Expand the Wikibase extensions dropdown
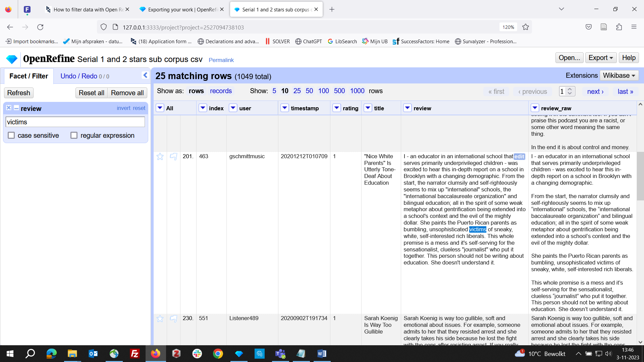 point(619,75)
